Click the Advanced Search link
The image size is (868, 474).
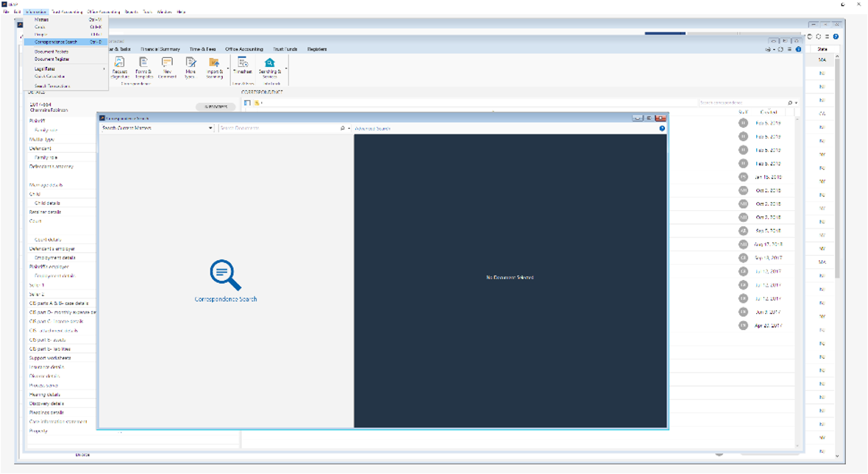(372, 129)
